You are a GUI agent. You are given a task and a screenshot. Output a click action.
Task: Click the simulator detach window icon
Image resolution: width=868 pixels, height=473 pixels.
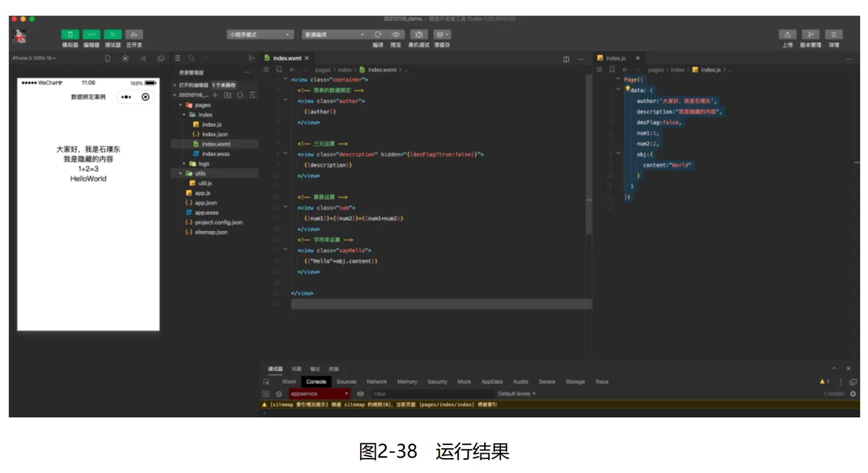[x=161, y=58]
